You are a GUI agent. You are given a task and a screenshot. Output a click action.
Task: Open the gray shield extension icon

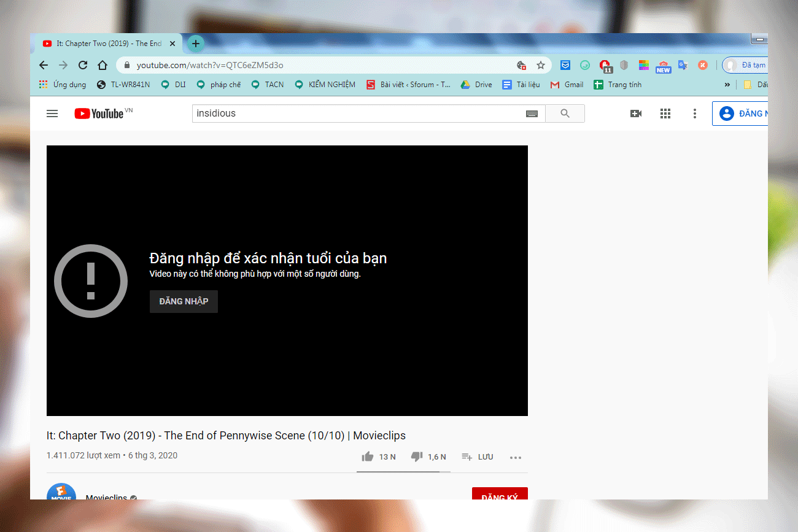(624, 65)
